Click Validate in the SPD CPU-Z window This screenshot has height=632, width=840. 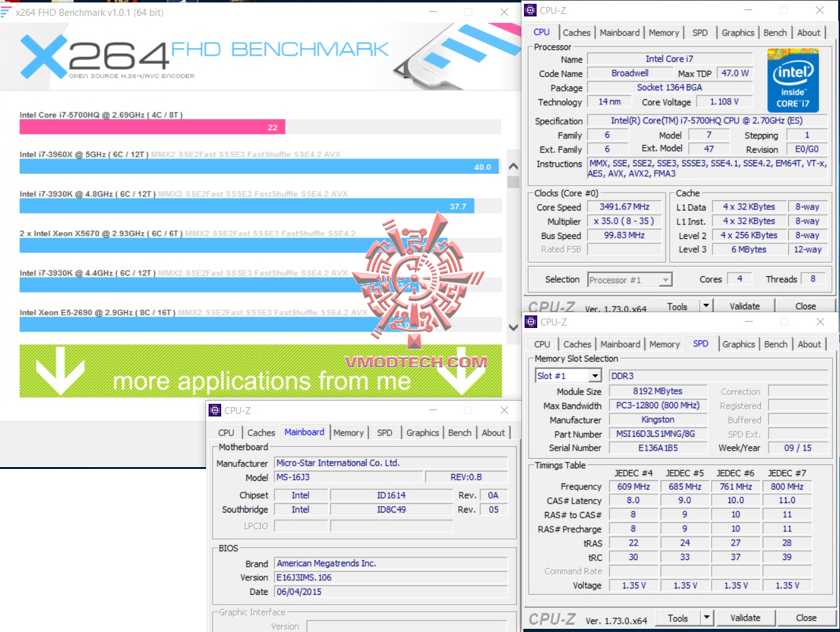745,617
